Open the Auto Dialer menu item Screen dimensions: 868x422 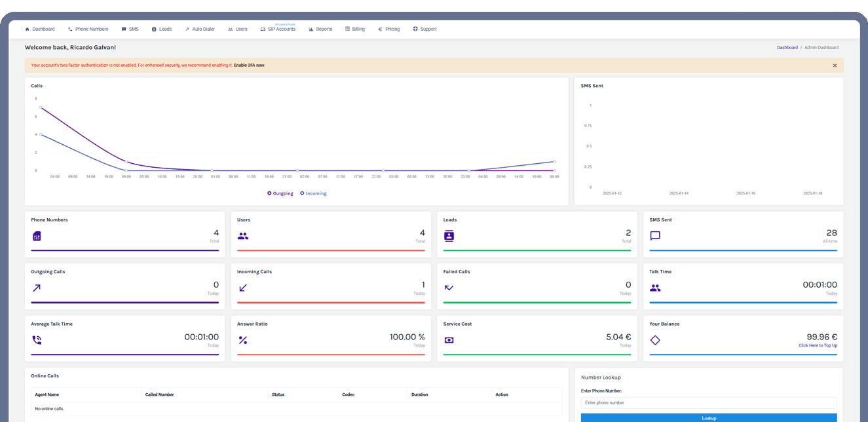[x=200, y=29]
